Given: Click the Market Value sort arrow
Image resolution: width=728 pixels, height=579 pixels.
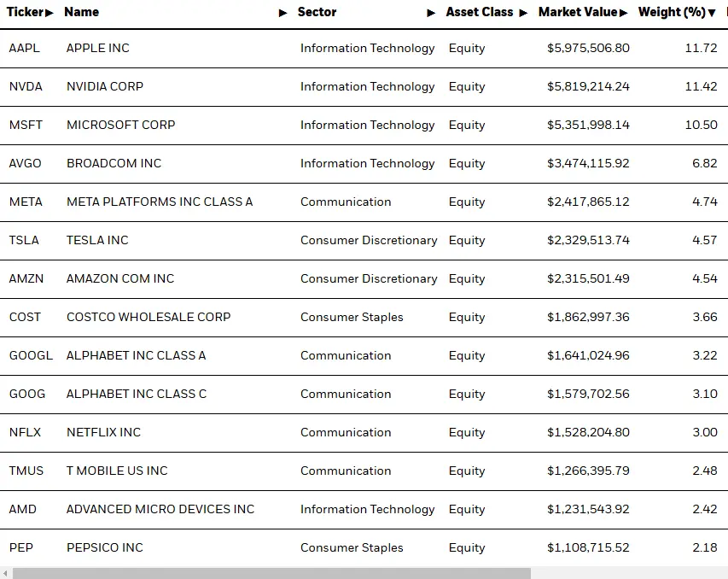Looking at the screenshot, I should pos(623,13).
